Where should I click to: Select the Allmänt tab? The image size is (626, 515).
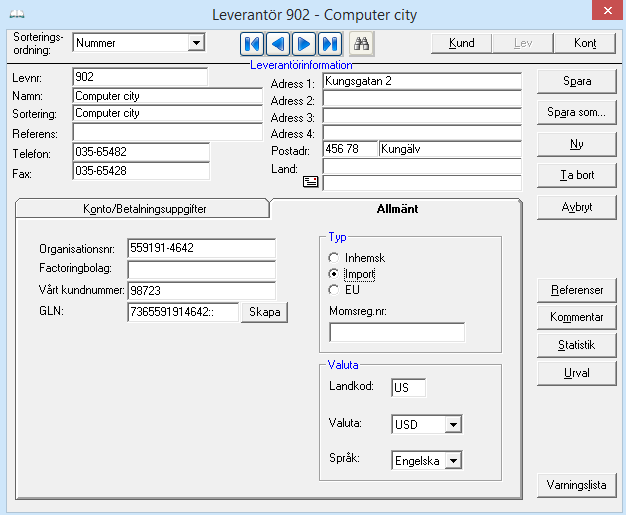[x=397, y=209]
